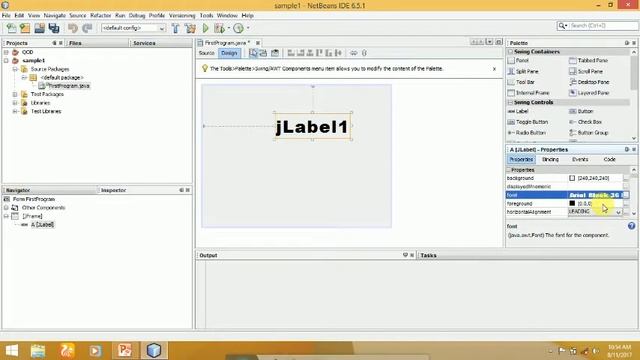Expand the QCD project node

(6, 53)
